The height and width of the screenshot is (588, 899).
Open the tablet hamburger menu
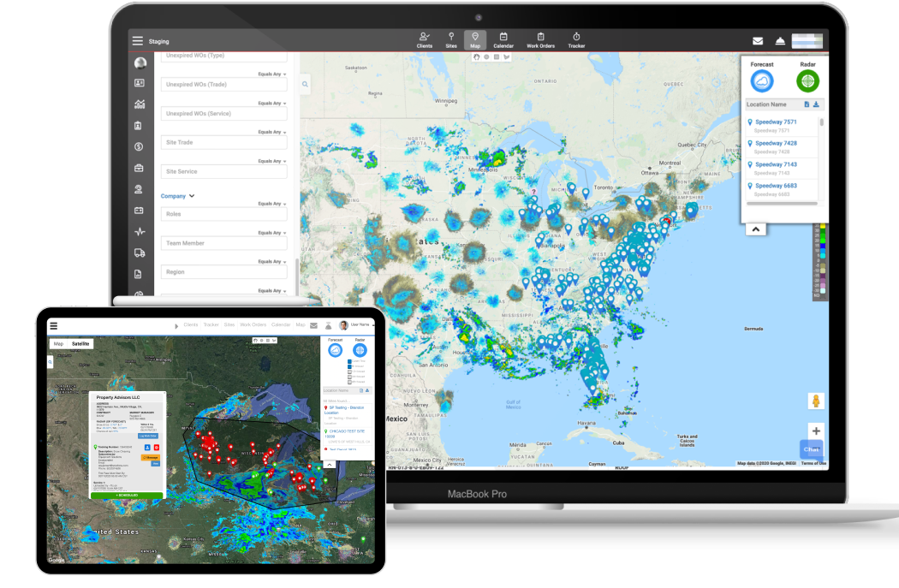pos(53,325)
